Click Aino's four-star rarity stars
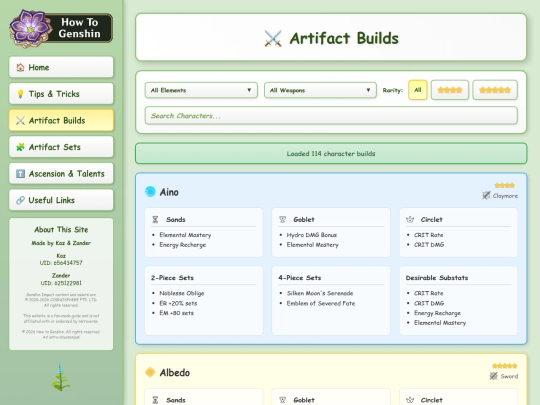540x405 pixels. tap(505, 185)
